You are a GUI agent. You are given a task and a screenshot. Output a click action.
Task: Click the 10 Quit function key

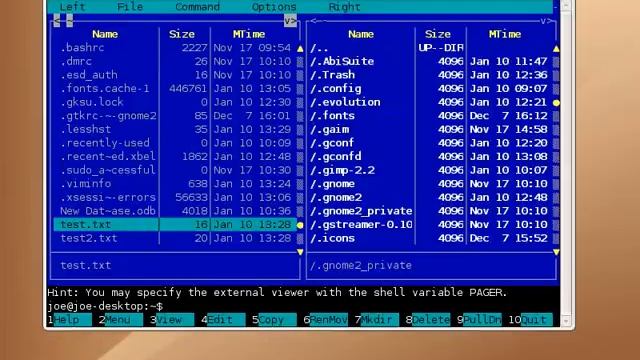530,320
